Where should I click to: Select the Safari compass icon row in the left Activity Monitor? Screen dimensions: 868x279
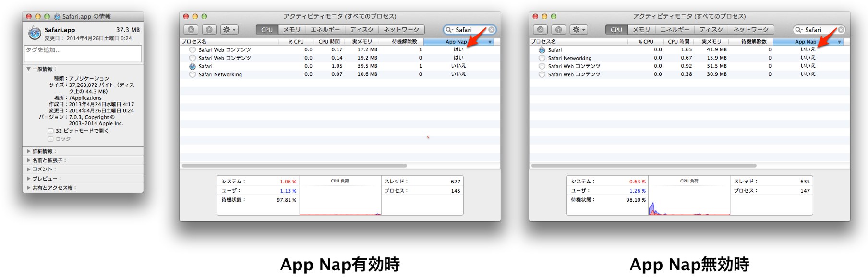click(x=340, y=66)
